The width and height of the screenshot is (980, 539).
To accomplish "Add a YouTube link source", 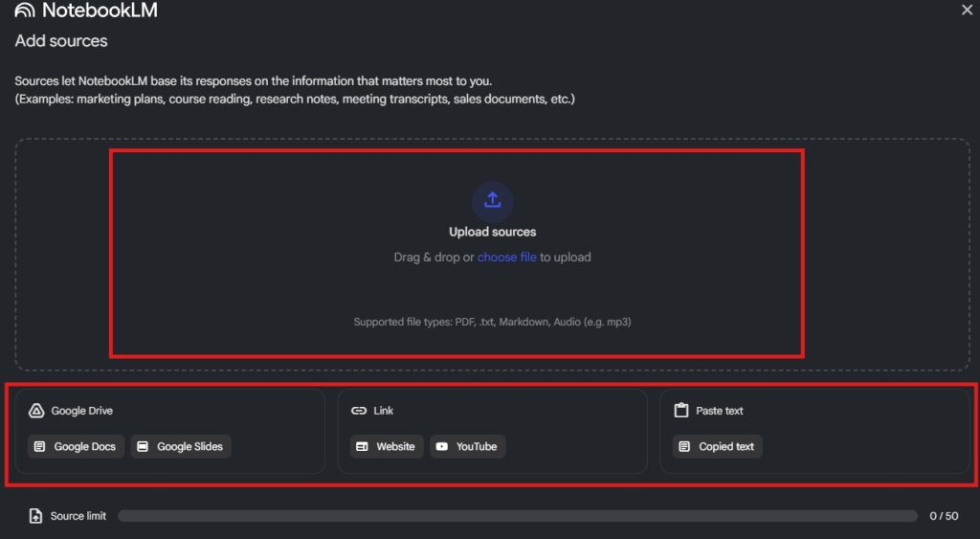I will point(467,446).
